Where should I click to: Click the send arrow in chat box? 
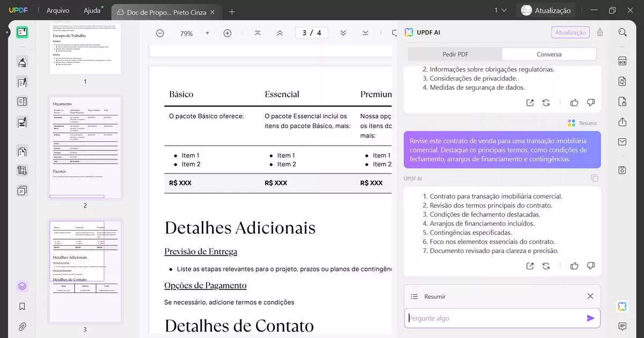tap(590, 318)
